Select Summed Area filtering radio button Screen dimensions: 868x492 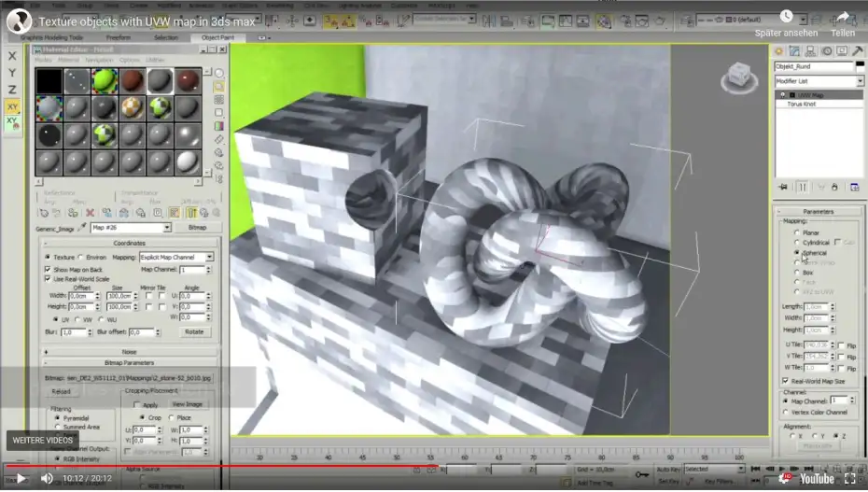58,428
